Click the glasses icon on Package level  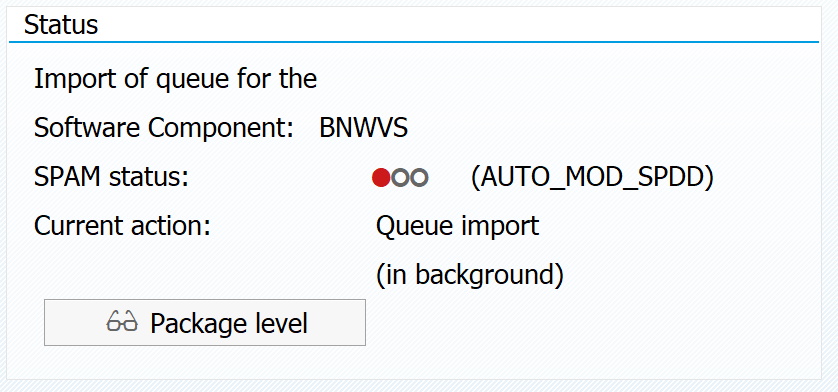122,321
